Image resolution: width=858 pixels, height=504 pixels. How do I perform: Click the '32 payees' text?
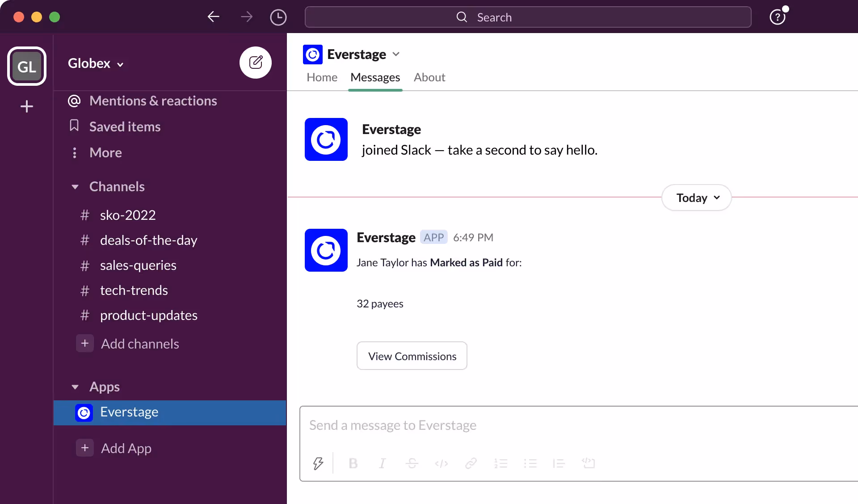pos(380,304)
